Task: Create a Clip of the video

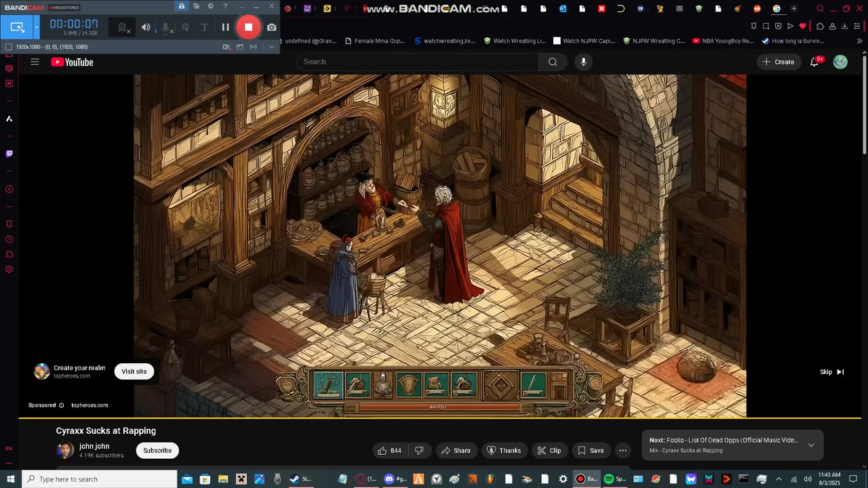Action: click(x=549, y=450)
